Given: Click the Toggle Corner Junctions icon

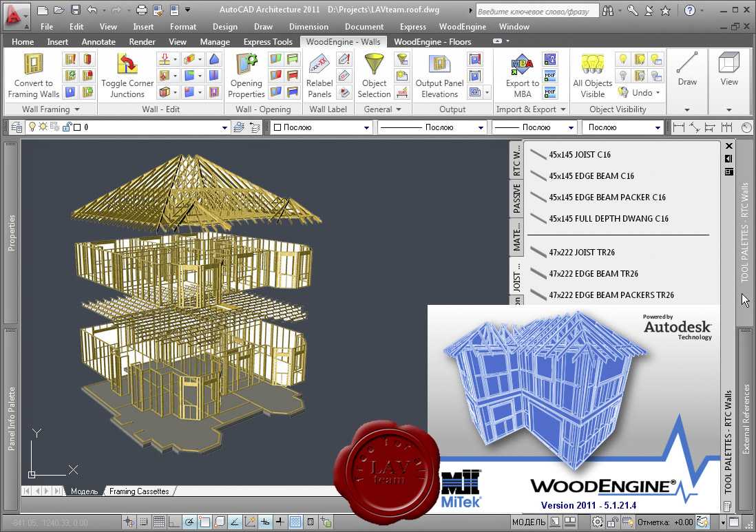Looking at the screenshot, I should [127, 65].
